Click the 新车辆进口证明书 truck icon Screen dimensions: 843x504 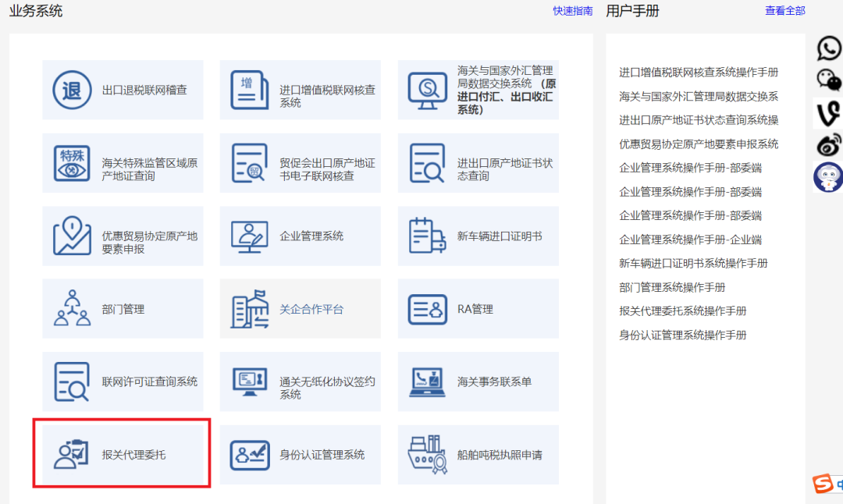[x=427, y=236]
